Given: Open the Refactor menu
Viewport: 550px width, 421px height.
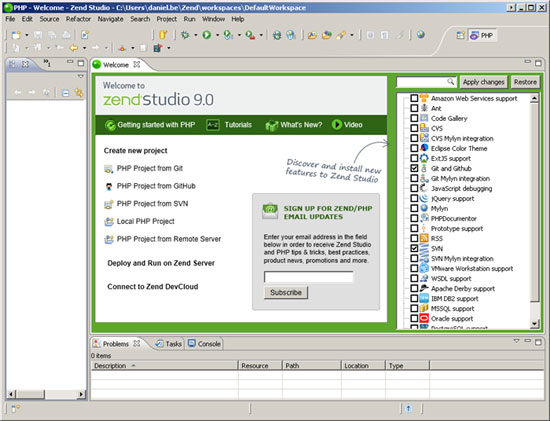Looking at the screenshot, I should 78,19.
